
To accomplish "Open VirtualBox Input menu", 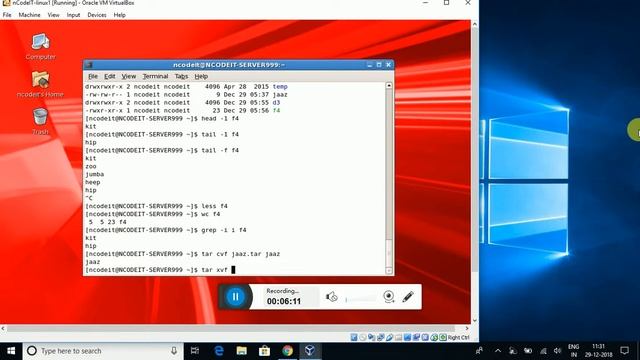I will [x=73, y=15].
